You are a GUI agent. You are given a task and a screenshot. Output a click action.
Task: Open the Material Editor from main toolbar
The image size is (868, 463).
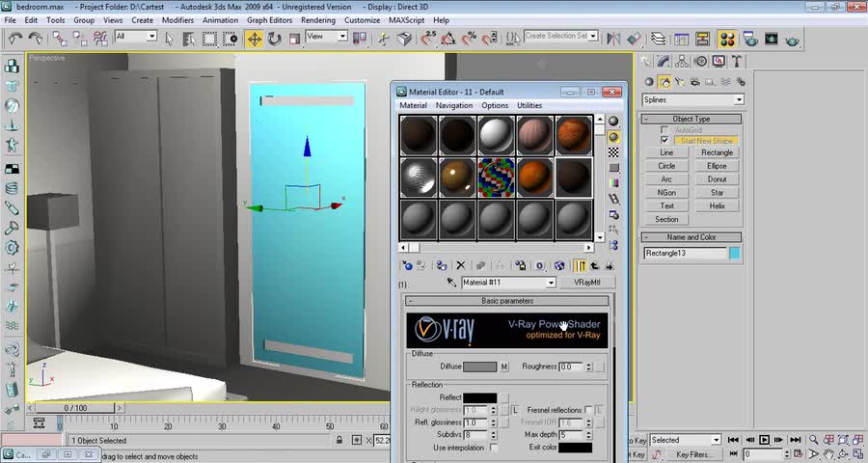click(x=727, y=39)
